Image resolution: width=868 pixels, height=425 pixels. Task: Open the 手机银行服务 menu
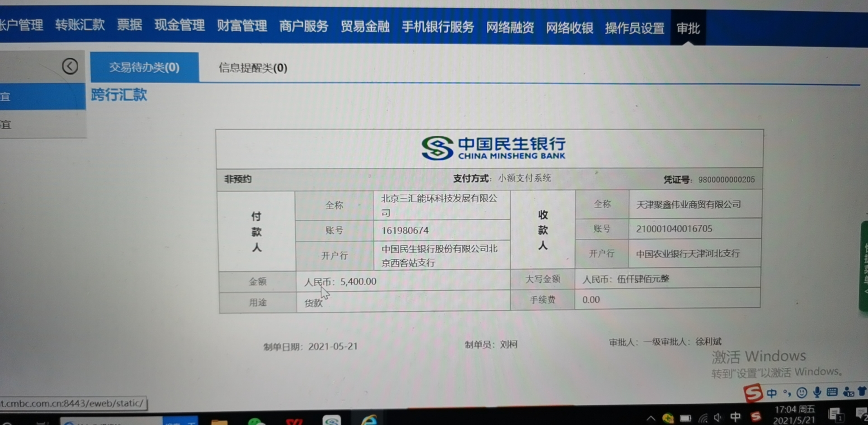click(438, 27)
